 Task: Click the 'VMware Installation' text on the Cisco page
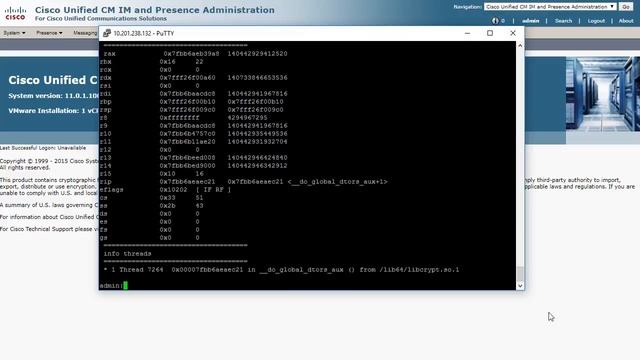[53, 111]
